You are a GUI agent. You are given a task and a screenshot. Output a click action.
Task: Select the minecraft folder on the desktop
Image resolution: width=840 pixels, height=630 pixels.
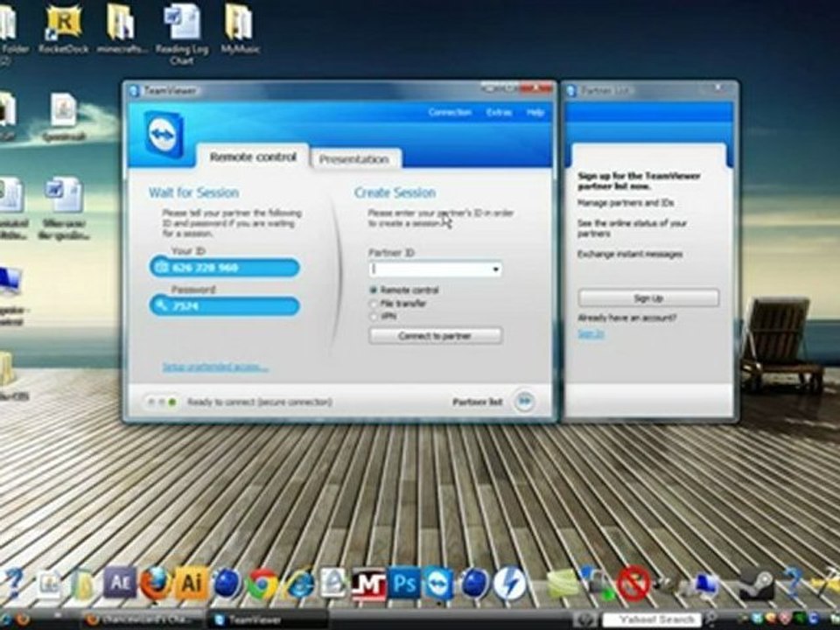tap(121, 28)
